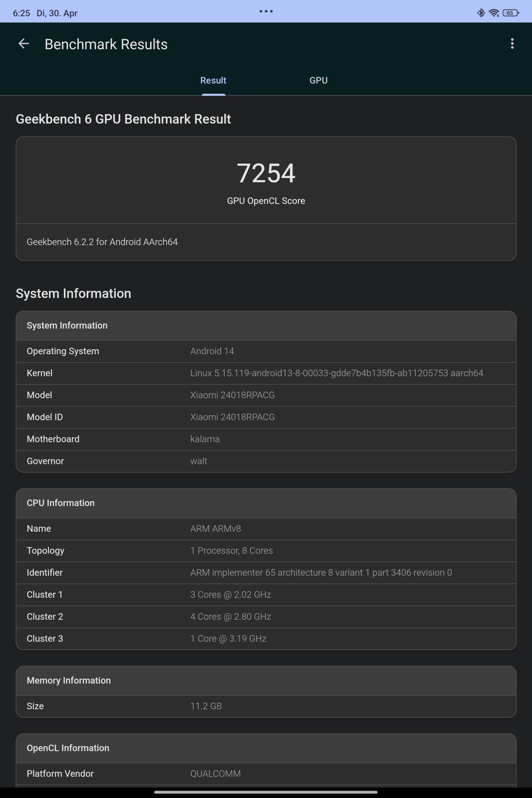Tap the Identifier row in CPU Information

tap(266, 573)
